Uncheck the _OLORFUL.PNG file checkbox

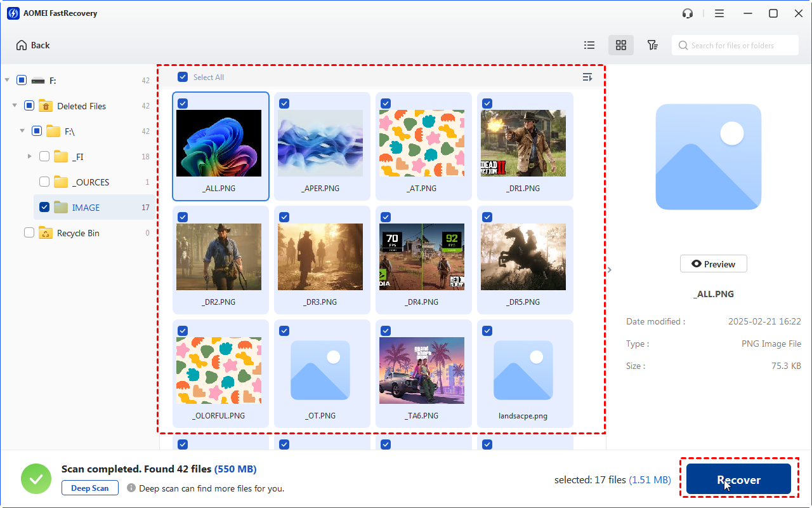[x=183, y=331]
